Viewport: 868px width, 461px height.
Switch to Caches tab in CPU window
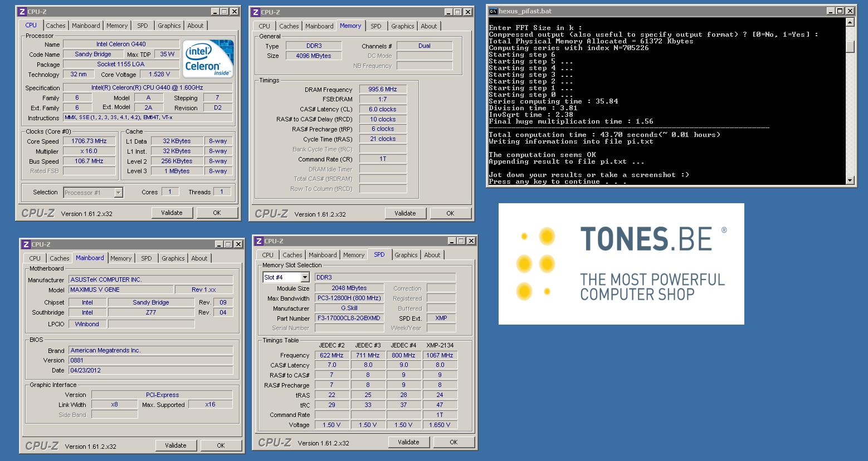(56, 26)
